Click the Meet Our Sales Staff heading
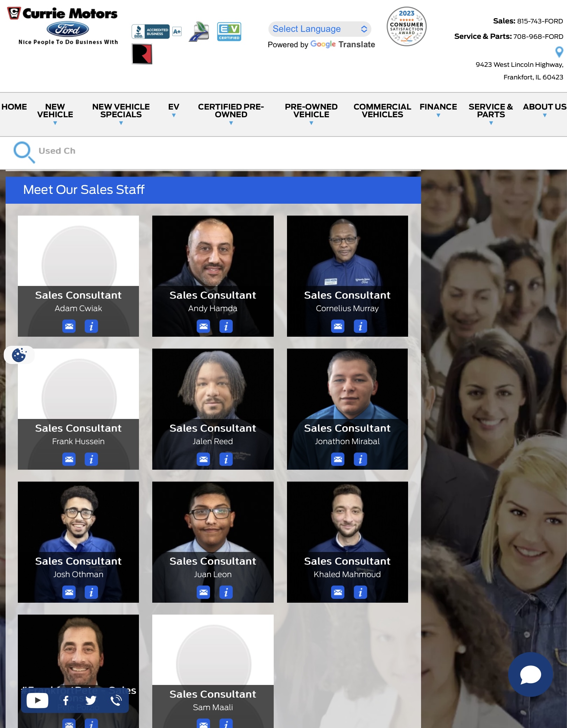 pos(84,190)
